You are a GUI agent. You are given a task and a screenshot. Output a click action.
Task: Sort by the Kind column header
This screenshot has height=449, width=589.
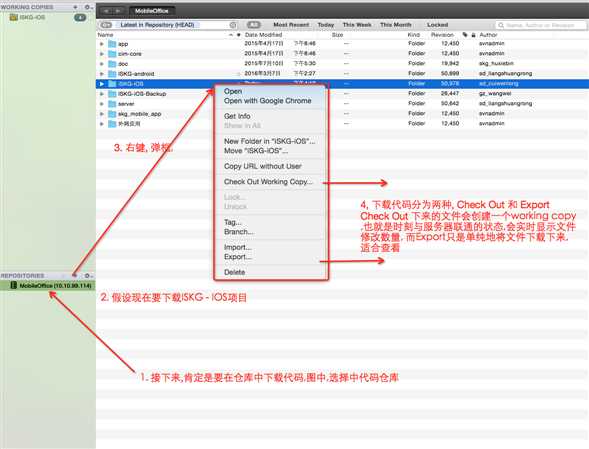(x=414, y=35)
